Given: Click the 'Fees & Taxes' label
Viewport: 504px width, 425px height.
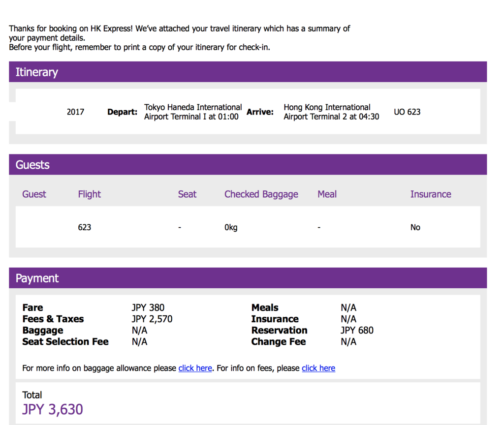Looking at the screenshot, I should pos(53,319).
